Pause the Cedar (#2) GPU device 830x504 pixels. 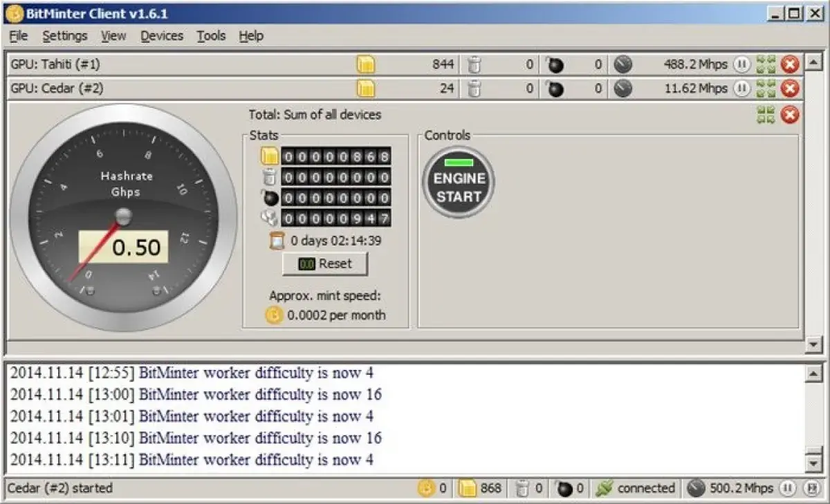tap(742, 88)
